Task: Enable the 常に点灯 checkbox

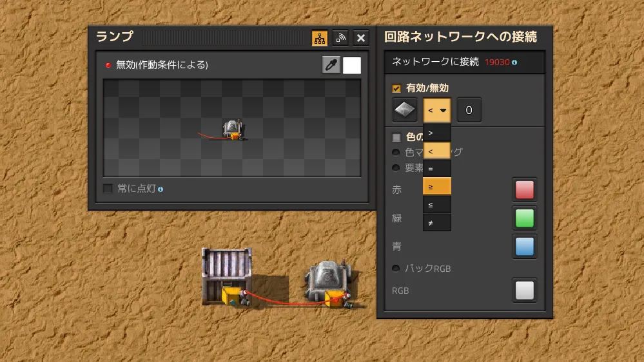Action: 108,189
